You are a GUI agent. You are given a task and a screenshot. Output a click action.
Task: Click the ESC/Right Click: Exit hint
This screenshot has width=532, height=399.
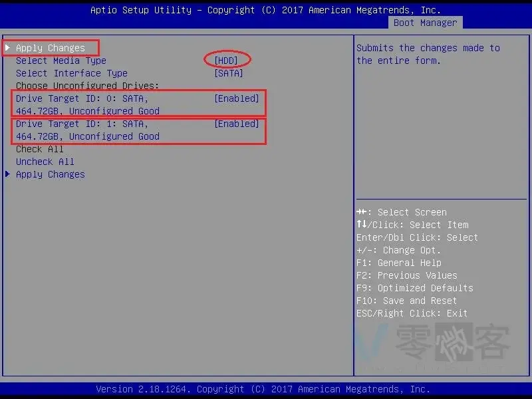coord(412,313)
